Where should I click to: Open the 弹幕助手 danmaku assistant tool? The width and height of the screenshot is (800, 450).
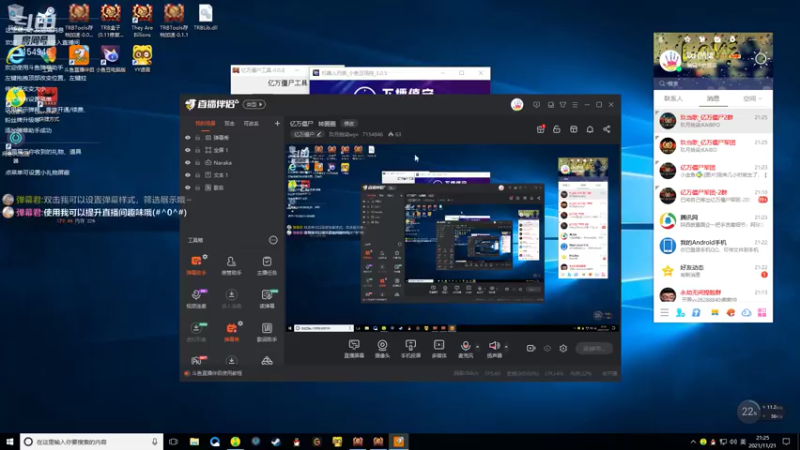point(196,266)
